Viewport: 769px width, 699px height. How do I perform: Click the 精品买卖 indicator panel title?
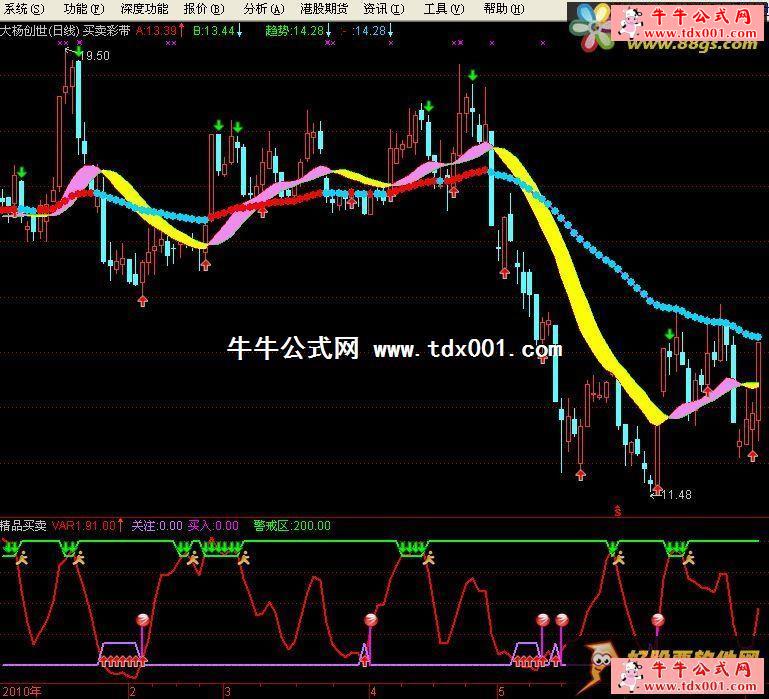tap(24, 524)
